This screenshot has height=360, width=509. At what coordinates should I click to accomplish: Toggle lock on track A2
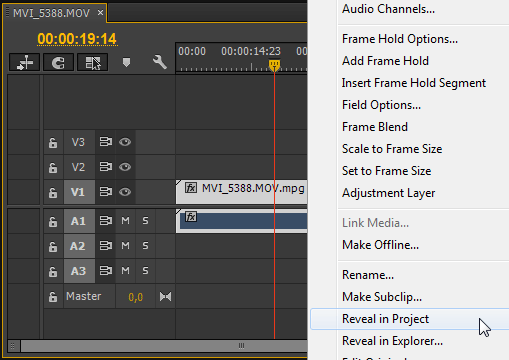click(53, 247)
